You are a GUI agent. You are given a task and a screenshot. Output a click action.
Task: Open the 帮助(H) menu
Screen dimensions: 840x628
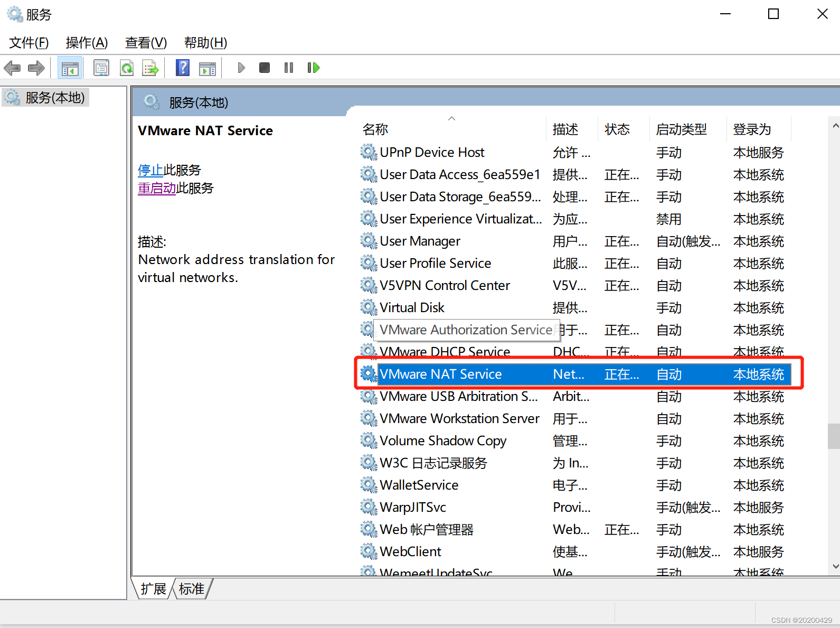pyautogui.click(x=205, y=43)
